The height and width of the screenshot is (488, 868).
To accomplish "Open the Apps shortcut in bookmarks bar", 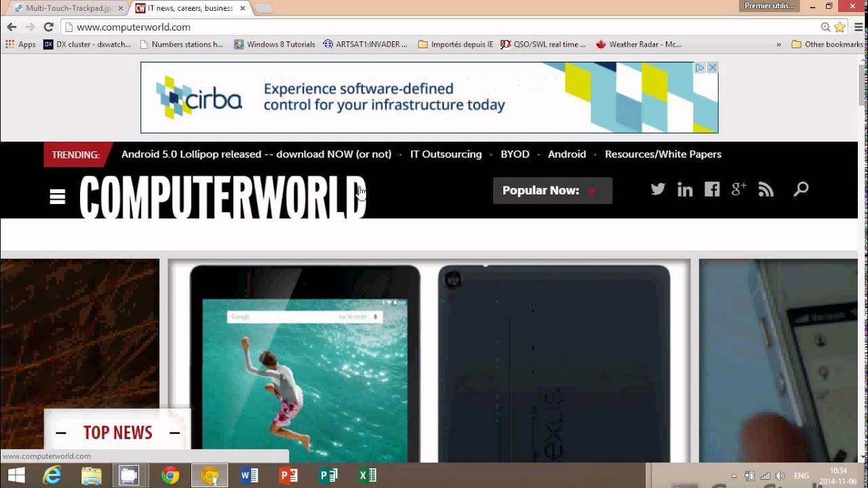I will pos(20,44).
